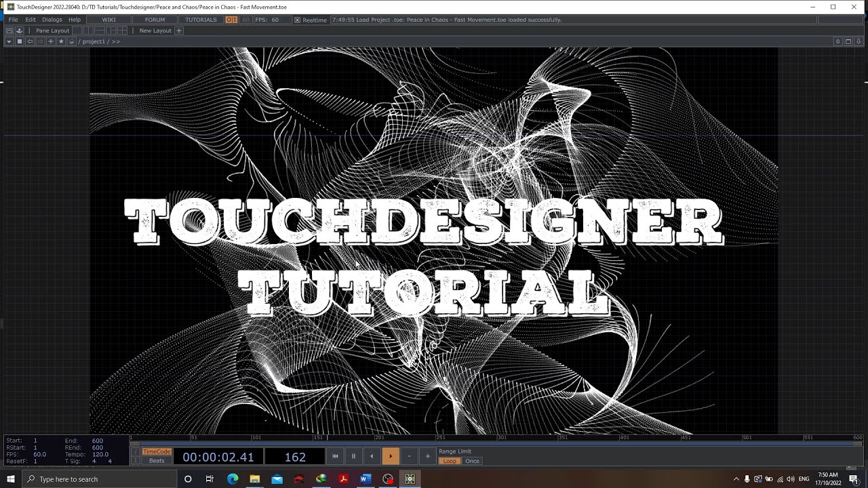
Task: Click the anchor icon in layout bar
Action: 19,30
